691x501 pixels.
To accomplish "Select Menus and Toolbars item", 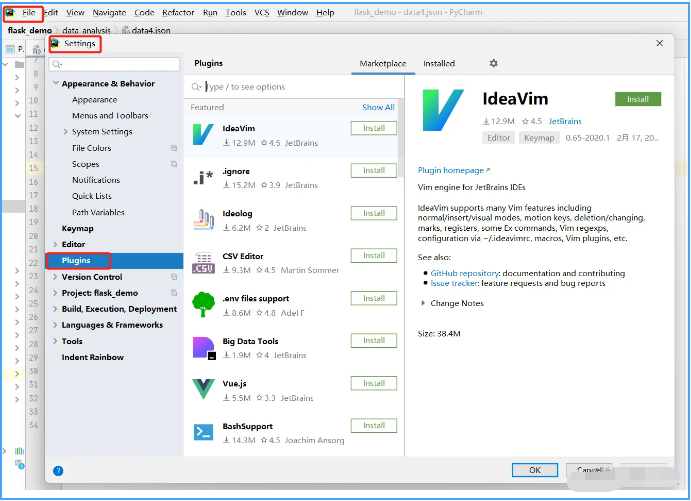I will [x=110, y=115].
